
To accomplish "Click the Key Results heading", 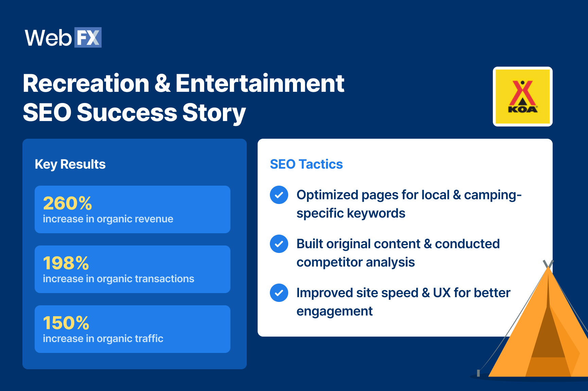I will tap(70, 164).
